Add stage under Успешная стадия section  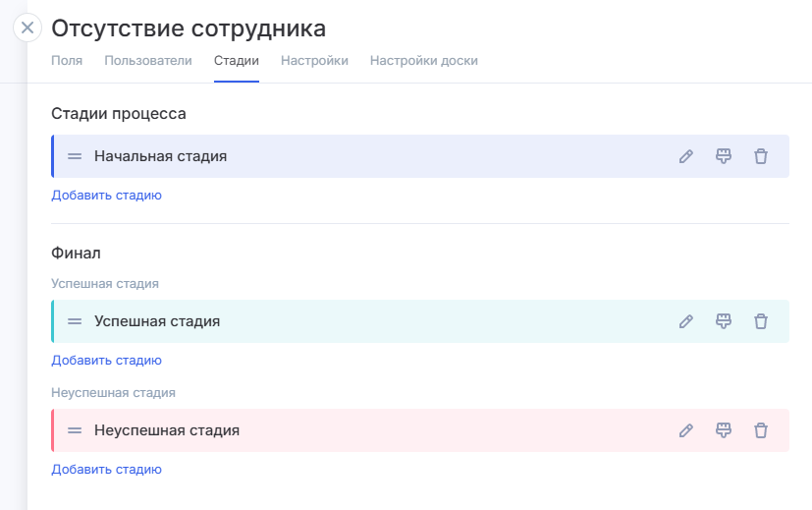point(106,361)
